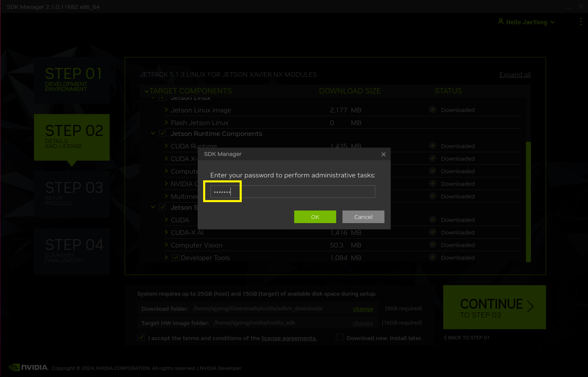Viewport: 588px width, 377px height.
Task: Toggle the accept terms and conditions checkbox
Action: (x=141, y=337)
